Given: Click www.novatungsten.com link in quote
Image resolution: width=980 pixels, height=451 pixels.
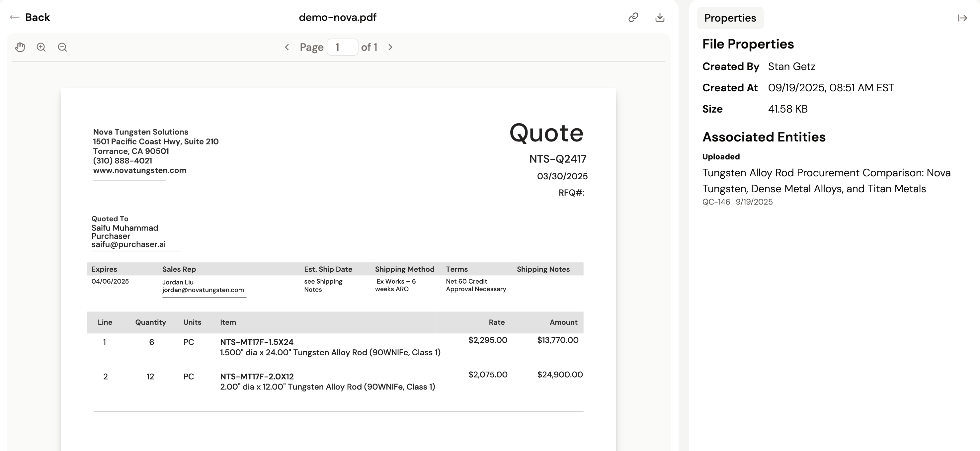Looking at the screenshot, I should click(140, 170).
